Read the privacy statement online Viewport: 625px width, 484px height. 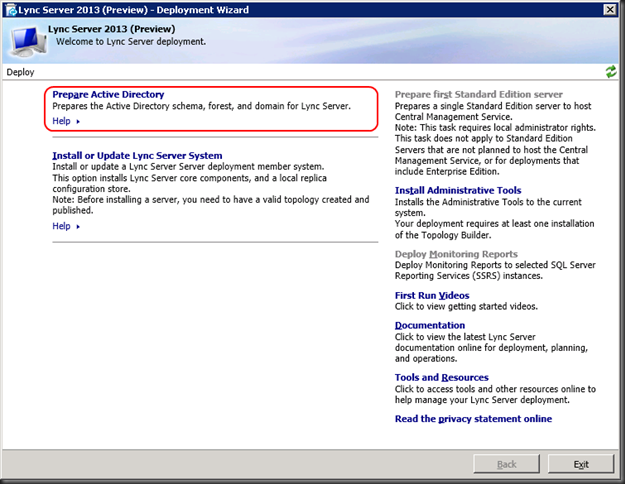[474, 419]
